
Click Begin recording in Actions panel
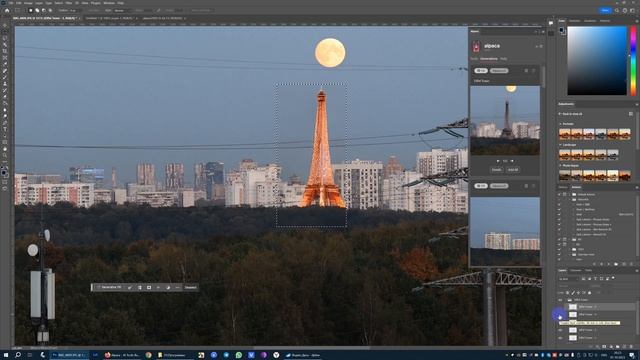tap(601, 264)
